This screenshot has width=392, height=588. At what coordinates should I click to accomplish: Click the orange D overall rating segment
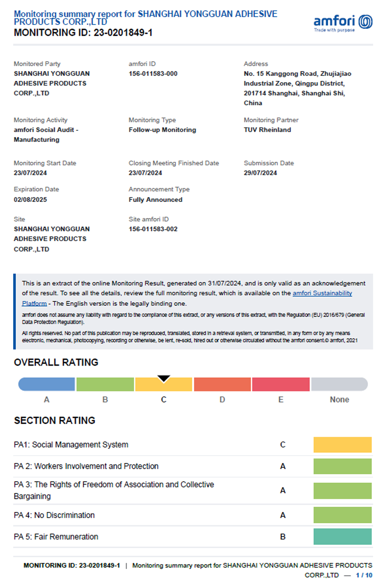point(222,384)
